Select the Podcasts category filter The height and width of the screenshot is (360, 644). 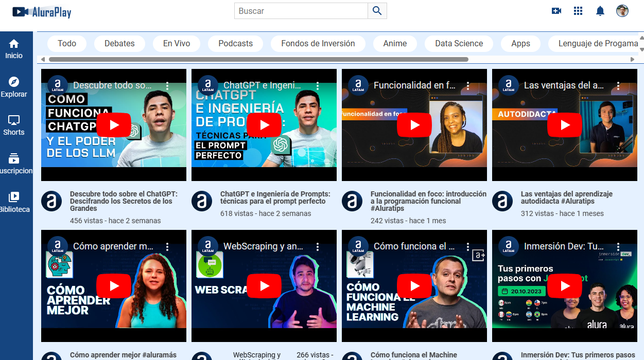click(x=235, y=44)
